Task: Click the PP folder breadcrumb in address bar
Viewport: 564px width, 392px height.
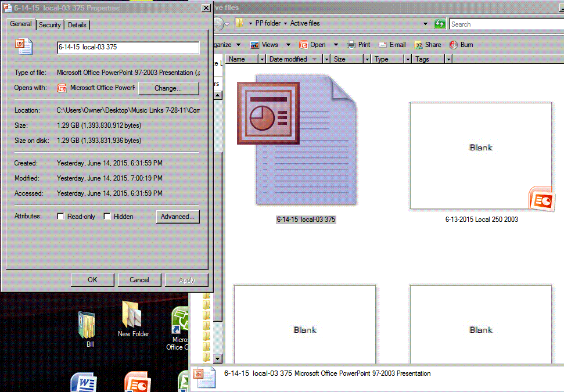Action: [268, 23]
